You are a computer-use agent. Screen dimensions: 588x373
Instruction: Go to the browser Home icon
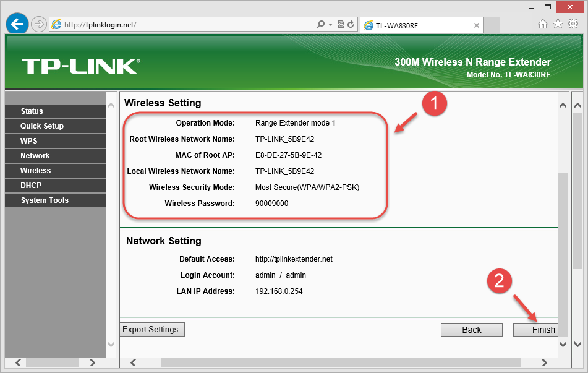tap(543, 24)
